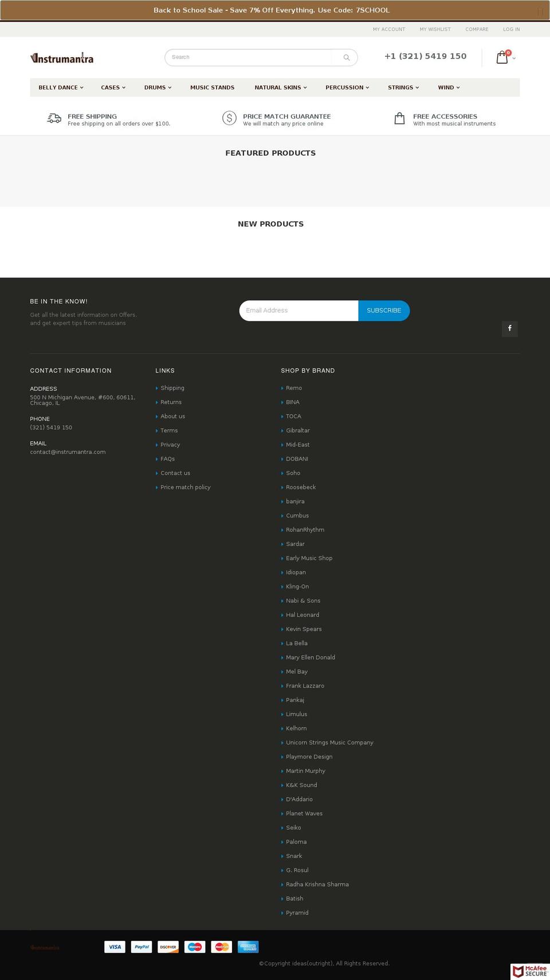Screen dimensions: 550x980
Task: Shop the Planet Waves brand
Action: coord(304,814)
